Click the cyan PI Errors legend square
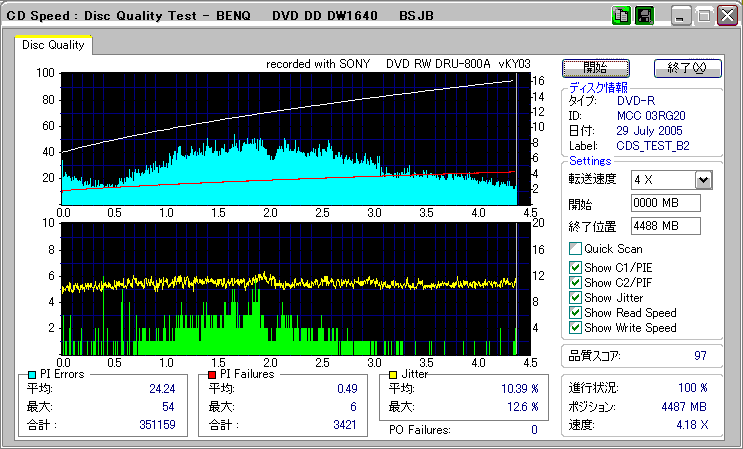This screenshot has height=449, width=743. (x=30, y=374)
